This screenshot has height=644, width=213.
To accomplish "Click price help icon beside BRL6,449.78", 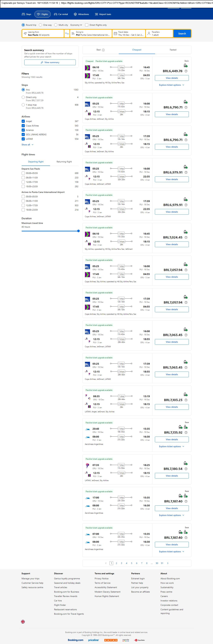I will tap(186, 71).
